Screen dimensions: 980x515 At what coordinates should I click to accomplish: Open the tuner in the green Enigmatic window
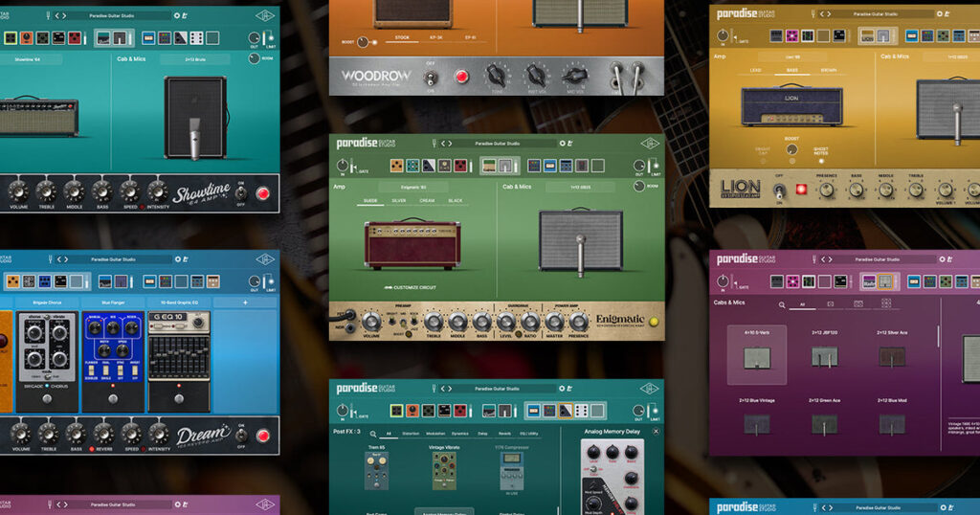434,144
